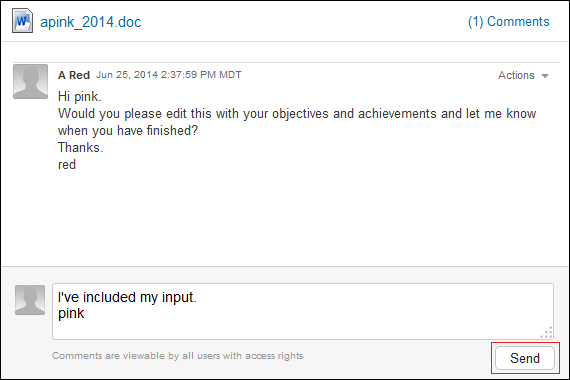This screenshot has width=570, height=380.
Task: Click the "Hi pink." comment line
Action: coord(80,96)
